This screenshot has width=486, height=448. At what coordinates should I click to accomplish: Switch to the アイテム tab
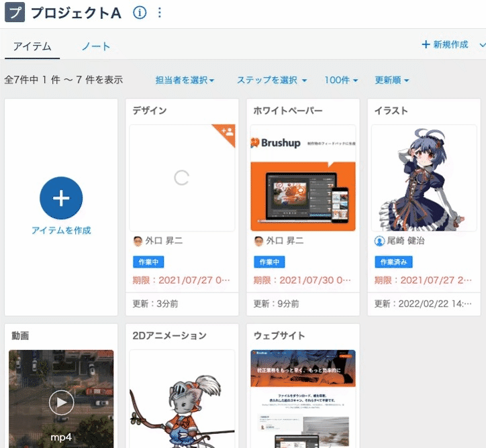tap(32, 46)
